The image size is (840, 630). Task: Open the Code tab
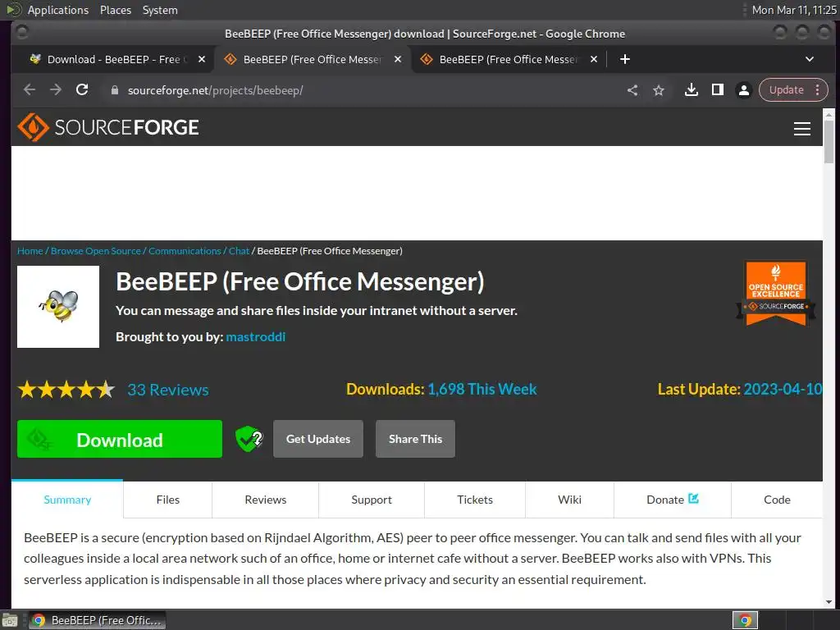(777, 500)
